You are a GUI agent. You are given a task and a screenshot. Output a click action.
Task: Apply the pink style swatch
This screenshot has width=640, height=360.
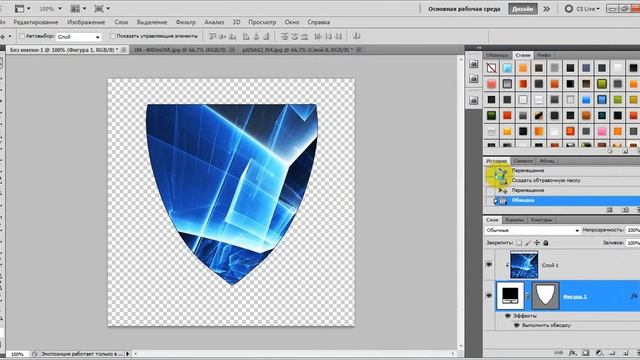click(x=602, y=131)
